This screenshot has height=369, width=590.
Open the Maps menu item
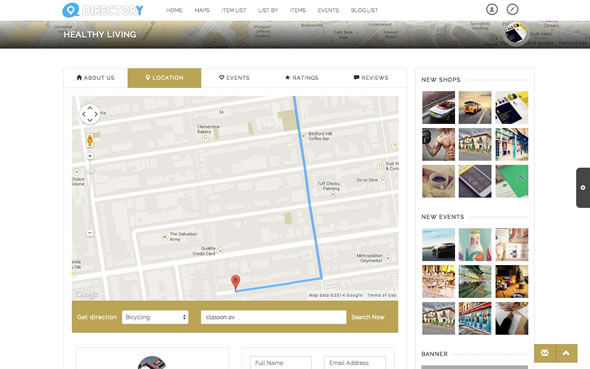click(202, 10)
